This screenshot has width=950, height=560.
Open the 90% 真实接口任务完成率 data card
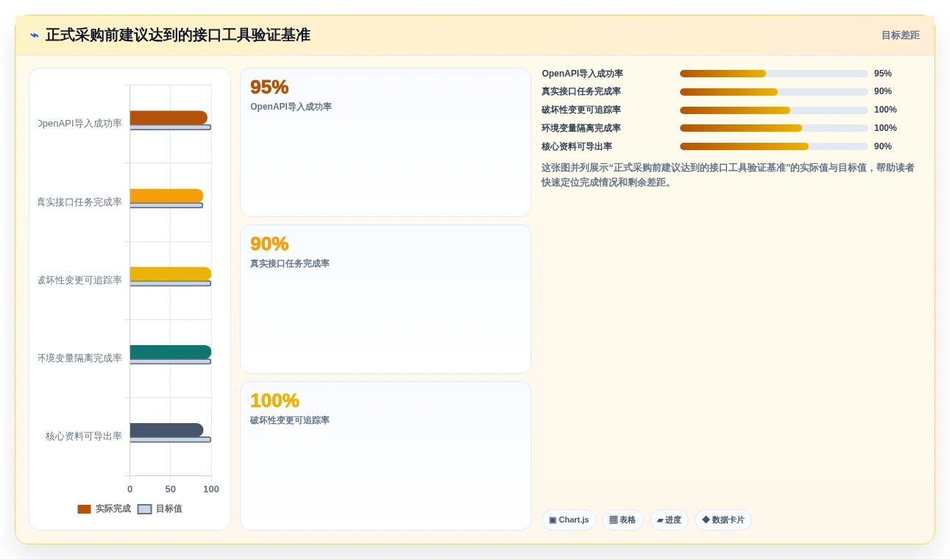pyautogui.click(x=386, y=300)
